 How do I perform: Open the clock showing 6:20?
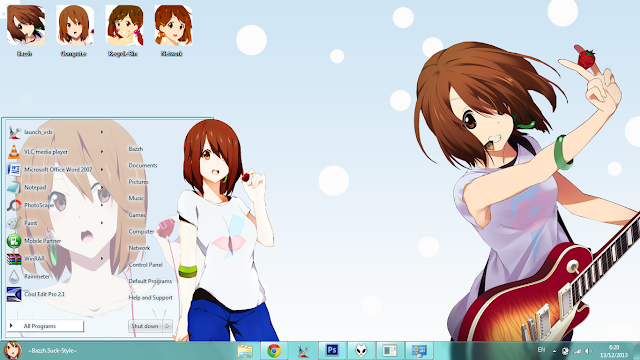coord(614,351)
